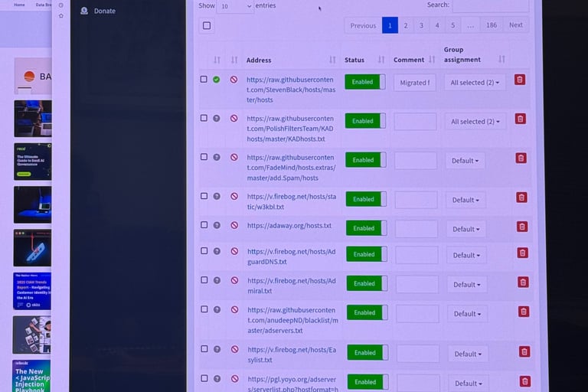588x392 pixels.
Task: Delete the w3kbl.txt list entry
Action: pos(521,198)
